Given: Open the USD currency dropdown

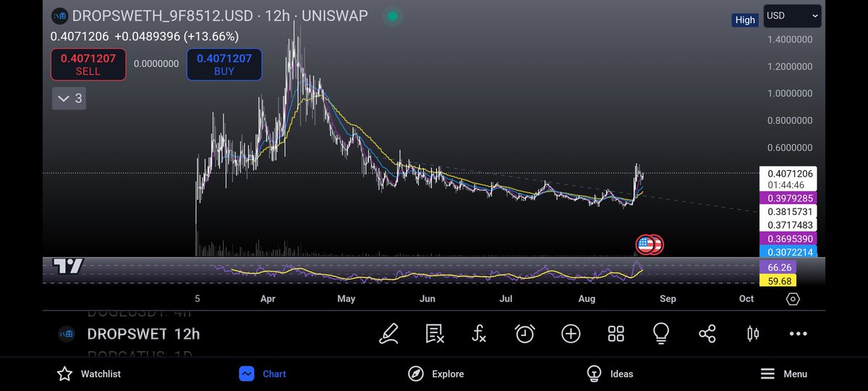Looking at the screenshot, I should click(791, 16).
